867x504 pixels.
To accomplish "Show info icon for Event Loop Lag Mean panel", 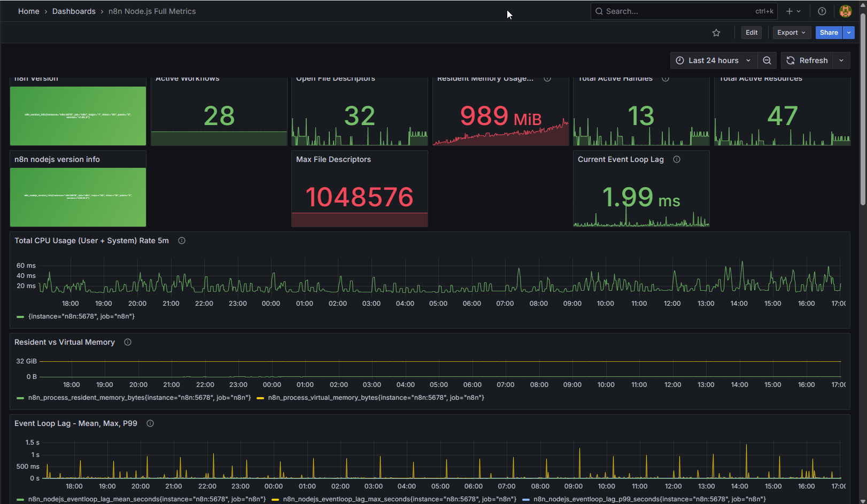I will point(150,423).
